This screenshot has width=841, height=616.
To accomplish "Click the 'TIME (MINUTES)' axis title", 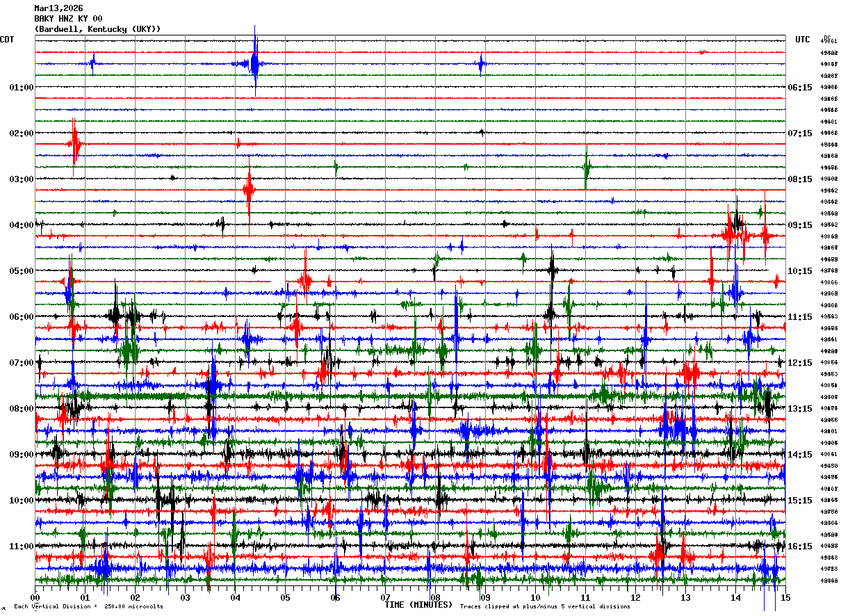I will coord(418,605).
